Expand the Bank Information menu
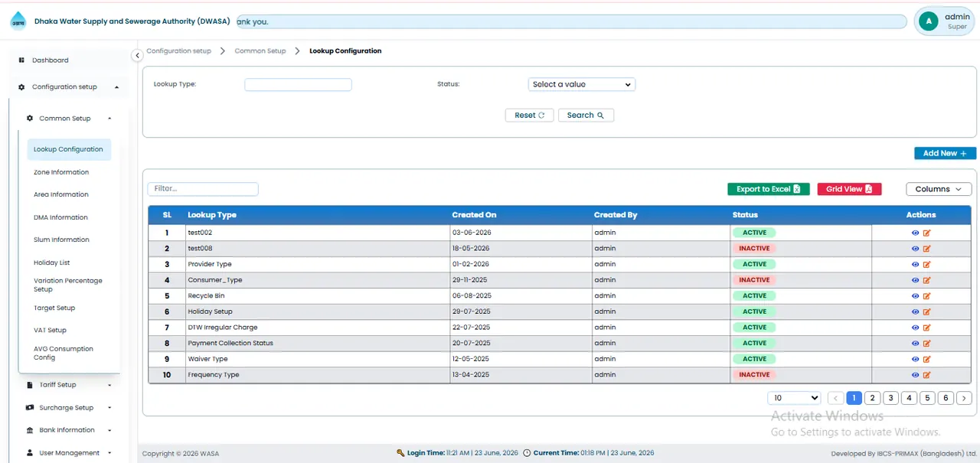Screen dimensions: 980x463 pyautogui.click(x=69, y=430)
